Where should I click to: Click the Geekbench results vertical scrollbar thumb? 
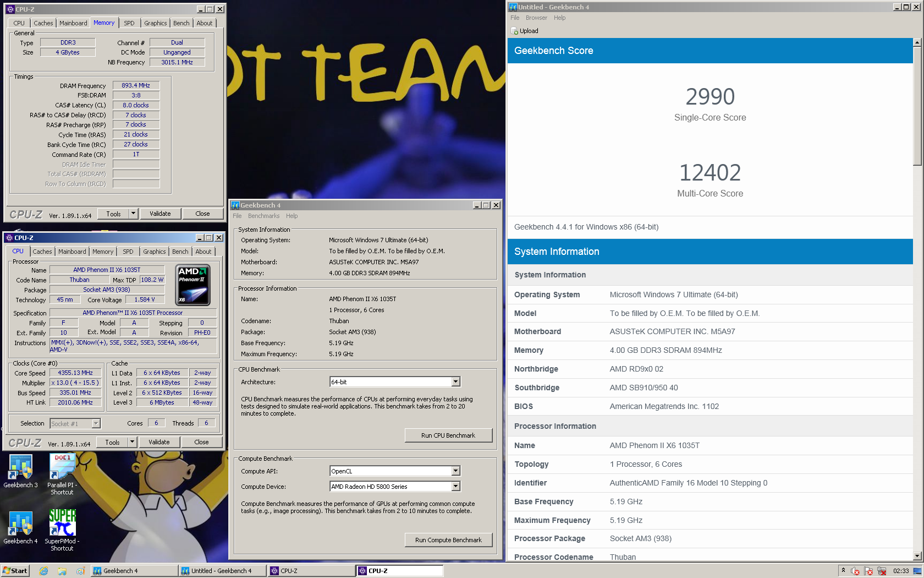(x=917, y=106)
